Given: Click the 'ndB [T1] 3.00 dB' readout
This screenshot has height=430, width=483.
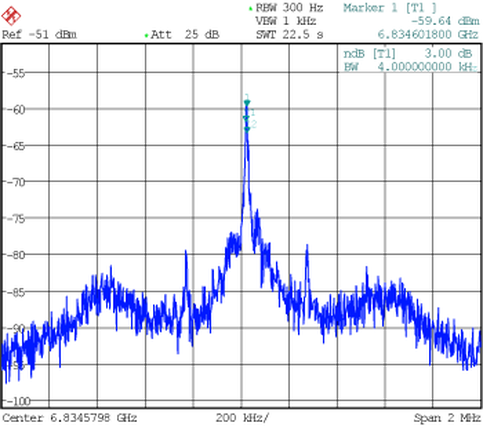Looking at the screenshot, I should [408, 53].
